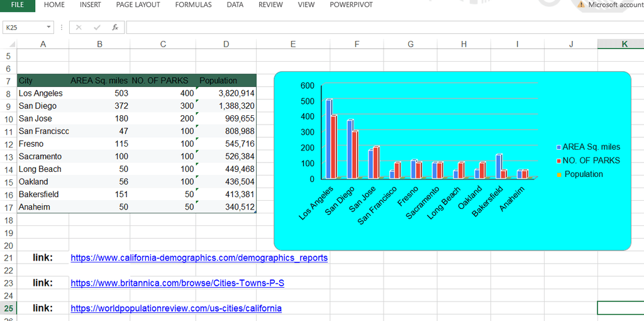This screenshot has height=321, width=644.
Task: Click the Microsoft account warning icon
Action: pos(580,4)
